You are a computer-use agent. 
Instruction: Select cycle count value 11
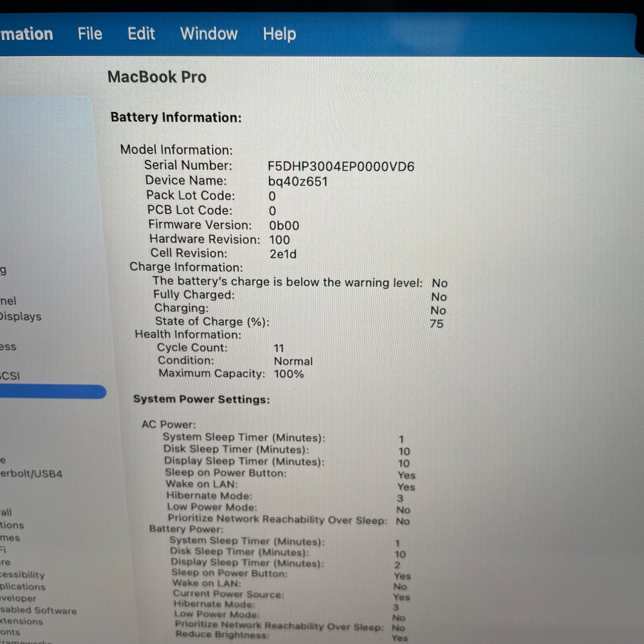coord(279,348)
